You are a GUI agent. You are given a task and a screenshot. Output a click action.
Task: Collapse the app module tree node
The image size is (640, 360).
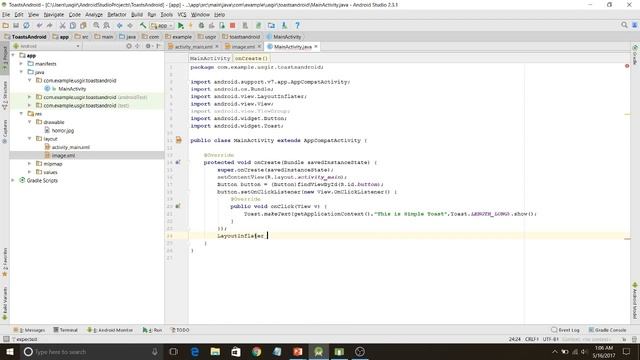[13, 55]
